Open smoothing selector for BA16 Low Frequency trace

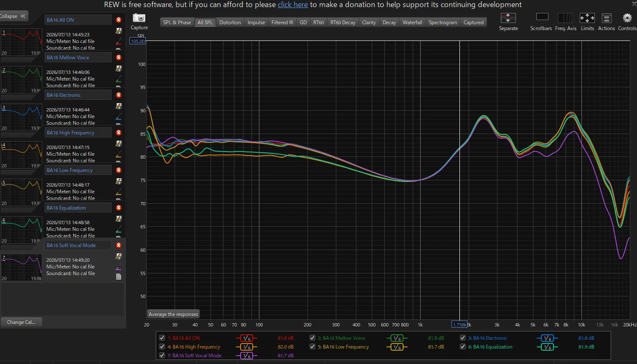[397, 347]
